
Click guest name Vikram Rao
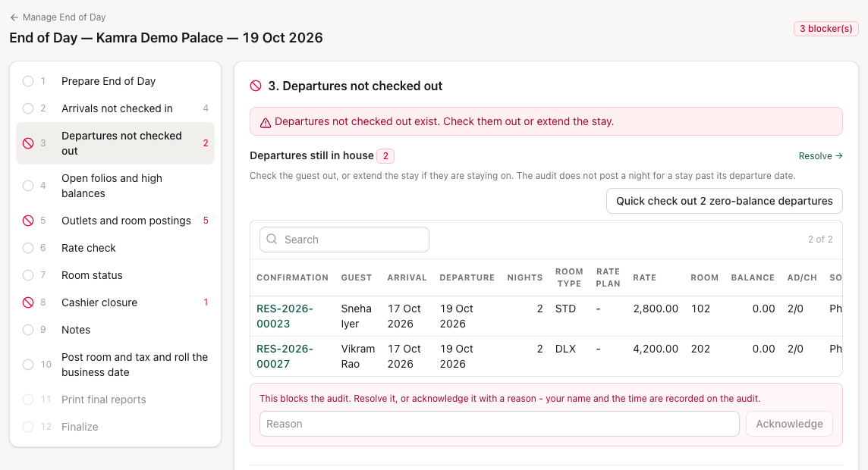point(358,356)
